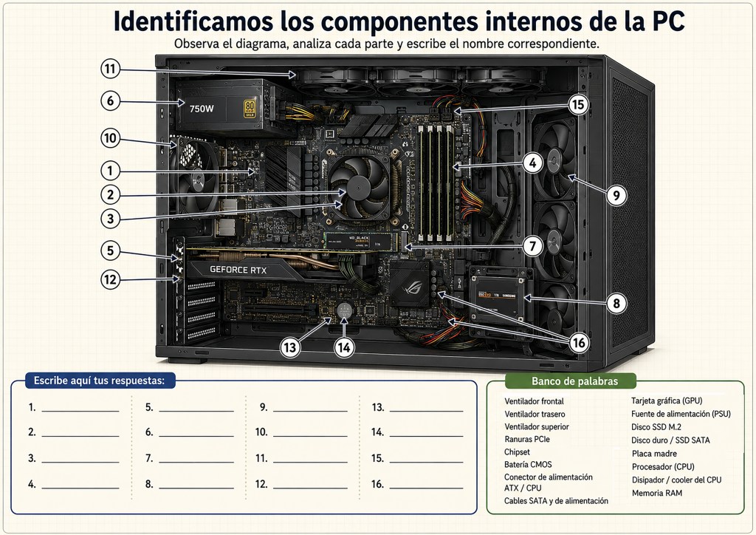Click the circled number 16 label
Image resolution: width=756 pixels, height=535 pixels.
click(579, 343)
